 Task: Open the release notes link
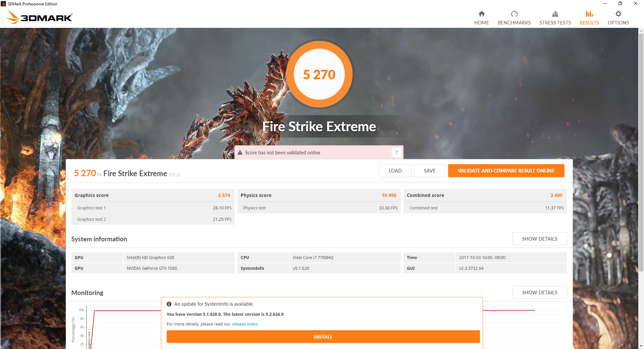[245, 324]
